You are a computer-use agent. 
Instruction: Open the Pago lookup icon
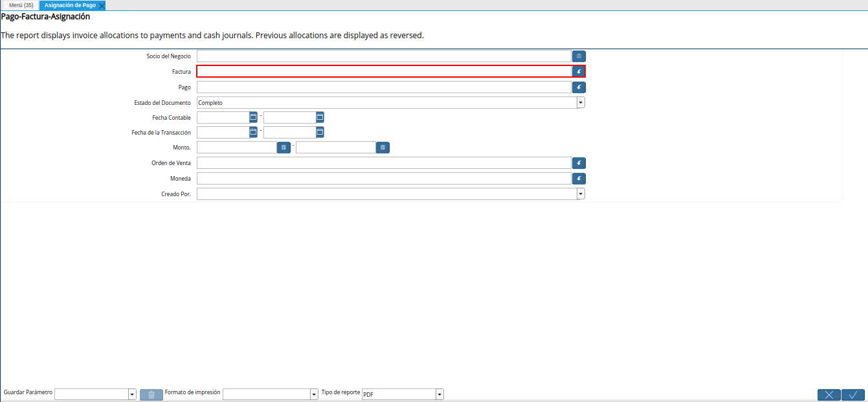(x=579, y=87)
